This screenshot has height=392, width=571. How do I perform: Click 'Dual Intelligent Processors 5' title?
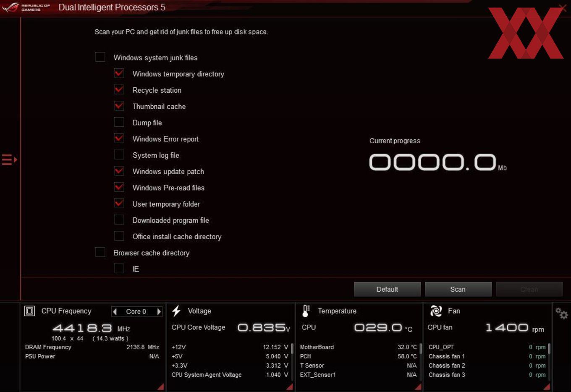tap(112, 7)
